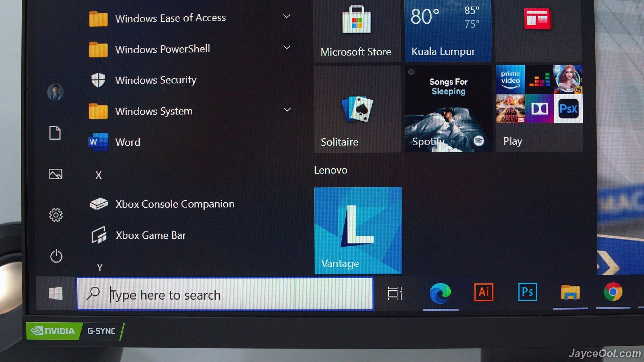Expand the Windows System folder chevron
The width and height of the screenshot is (644, 362).
pos(287,110)
